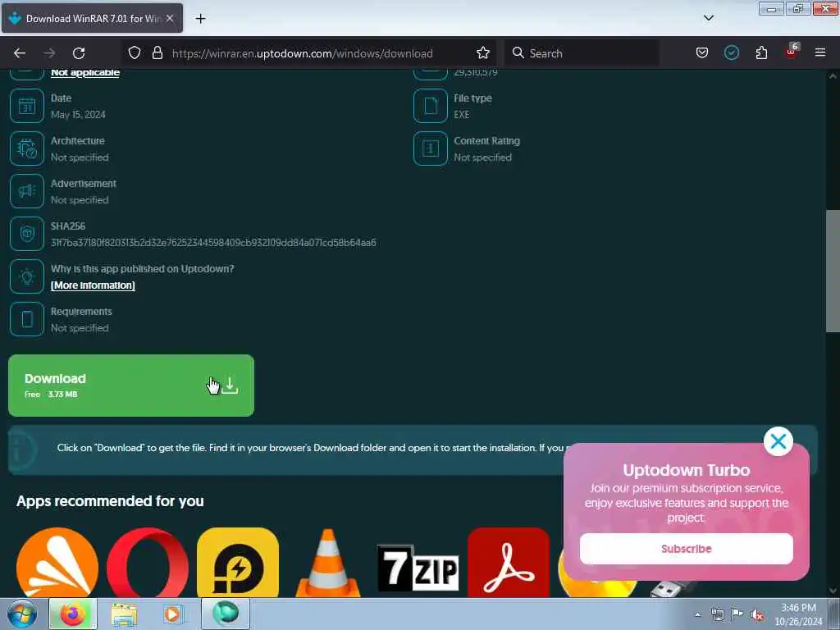The height and width of the screenshot is (630, 840).
Task: Focus the Firefox Search box
Action: [x=582, y=53]
